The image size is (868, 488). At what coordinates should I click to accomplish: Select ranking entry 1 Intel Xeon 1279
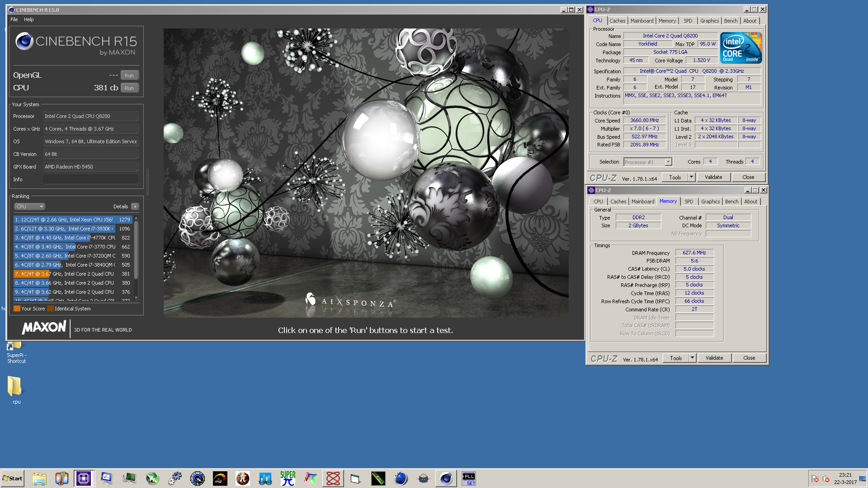pos(73,220)
